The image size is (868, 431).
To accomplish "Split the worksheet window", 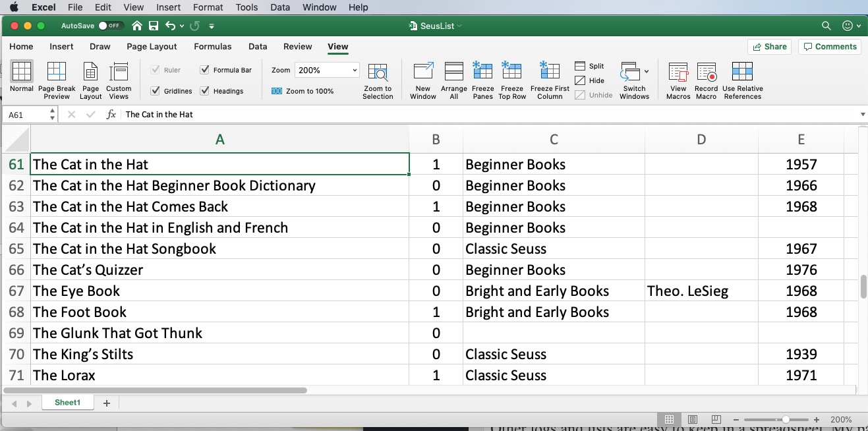I will click(x=589, y=66).
